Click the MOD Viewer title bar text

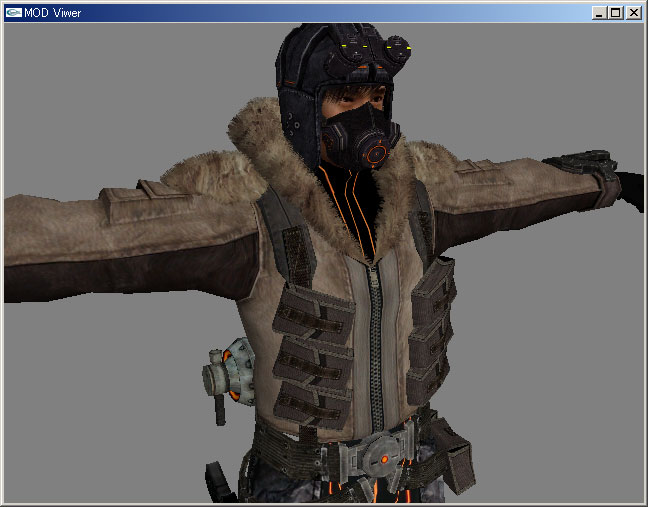(x=52, y=13)
